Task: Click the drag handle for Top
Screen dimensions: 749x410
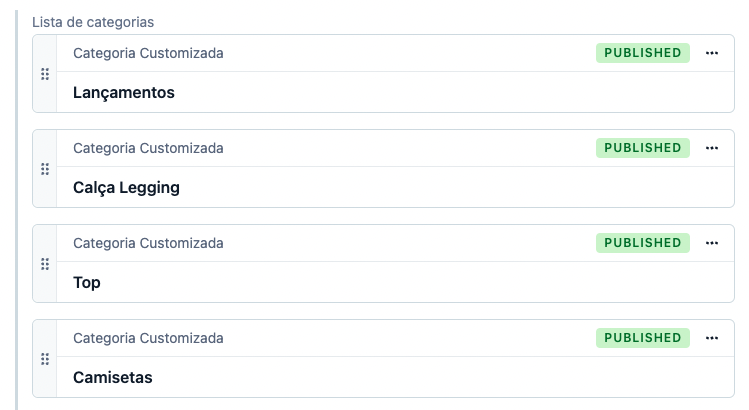Action: pyautogui.click(x=45, y=264)
